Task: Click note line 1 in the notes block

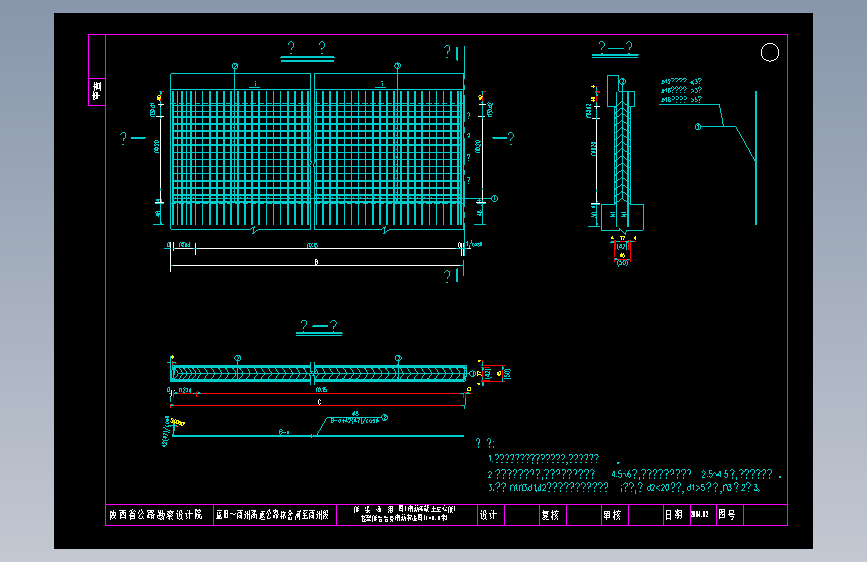Action: [544, 458]
